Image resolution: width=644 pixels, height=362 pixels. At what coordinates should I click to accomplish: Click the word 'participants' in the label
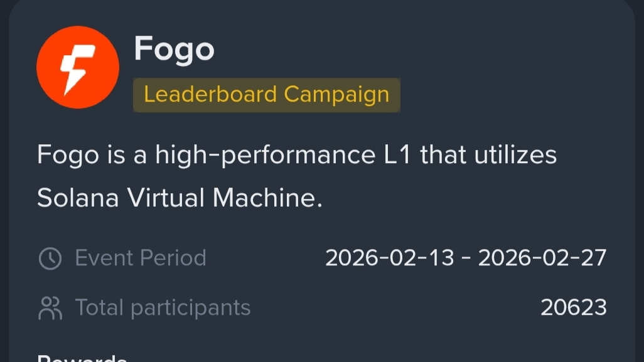(x=190, y=307)
